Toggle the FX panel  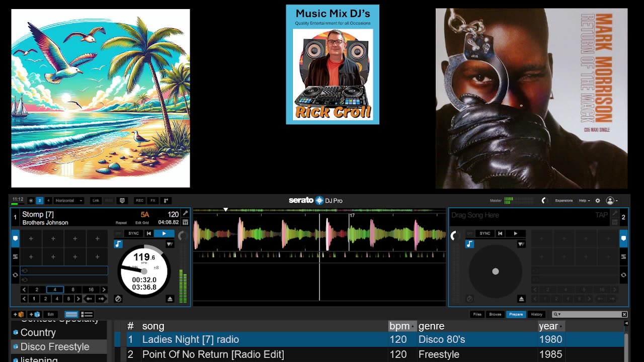(153, 201)
